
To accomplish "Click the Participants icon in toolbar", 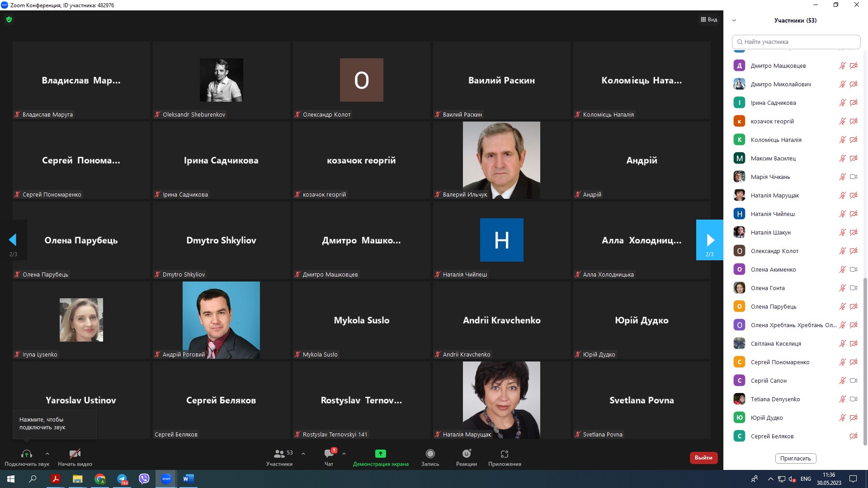I will (x=279, y=454).
